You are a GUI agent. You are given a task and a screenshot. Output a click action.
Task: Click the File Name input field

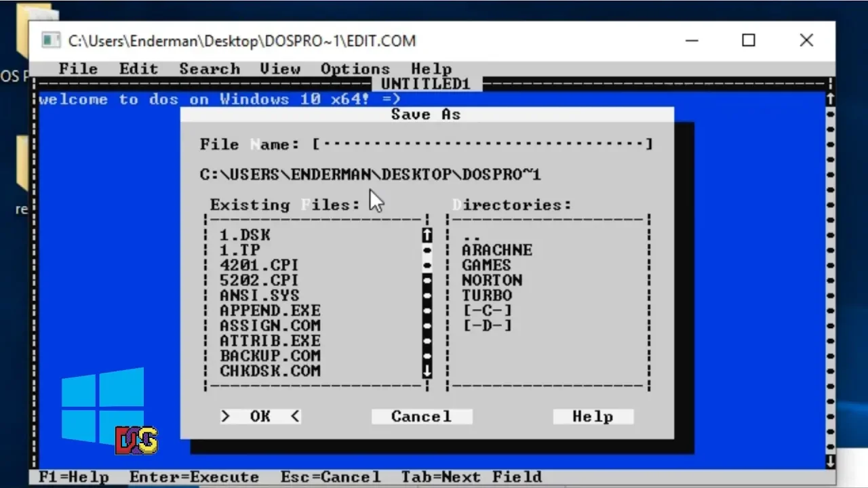point(482,144)
